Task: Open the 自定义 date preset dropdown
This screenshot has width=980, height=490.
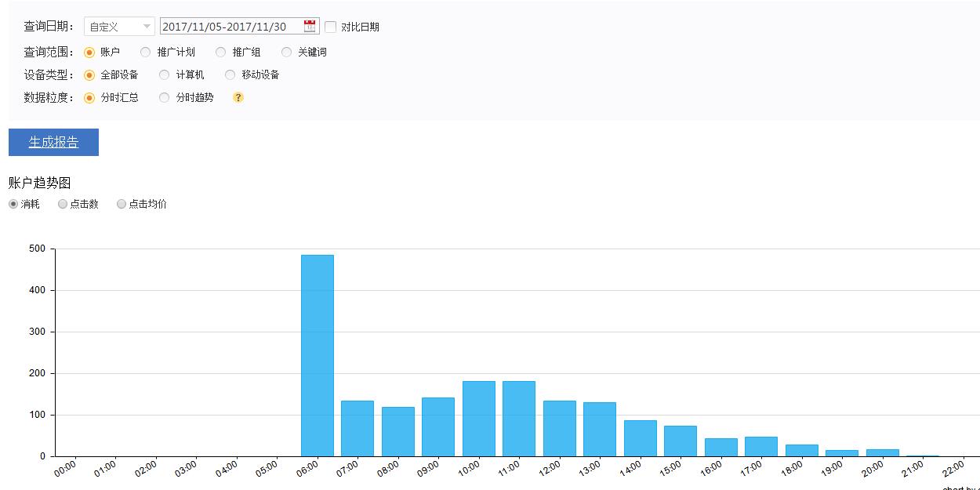Action: tap(119, 27)
